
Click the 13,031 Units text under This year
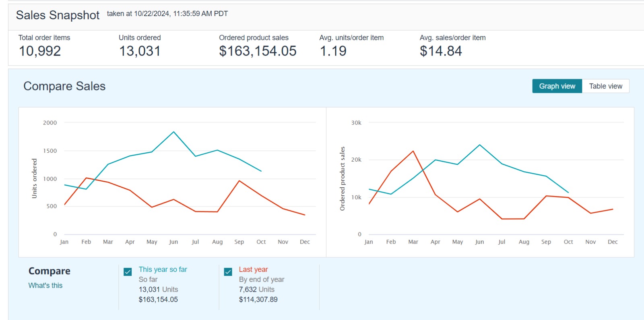158,289
